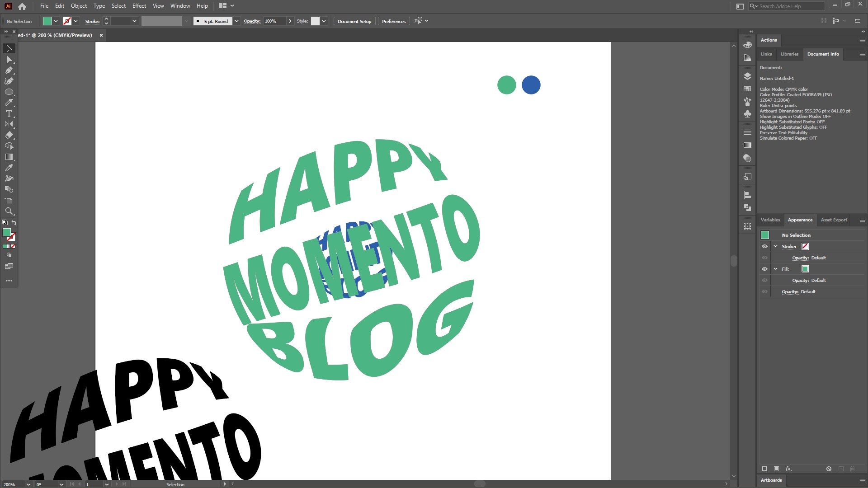Click Add New Stroke button

(x=764, y=469)
